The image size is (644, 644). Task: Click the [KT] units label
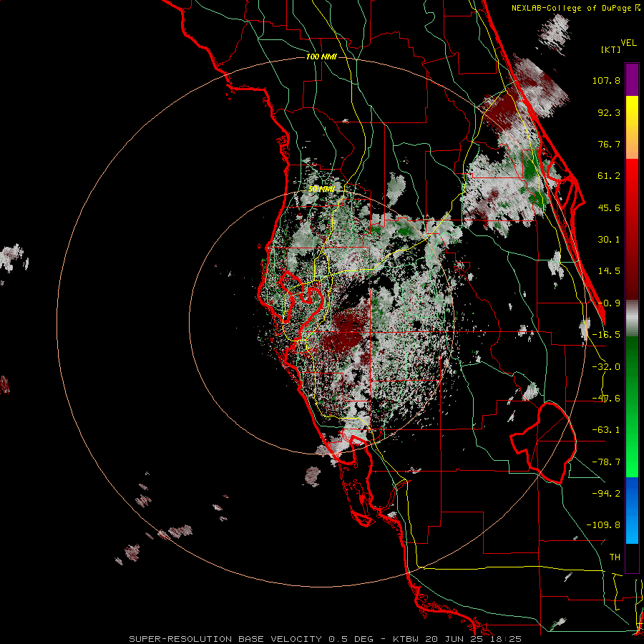click(x=611, y=49)
